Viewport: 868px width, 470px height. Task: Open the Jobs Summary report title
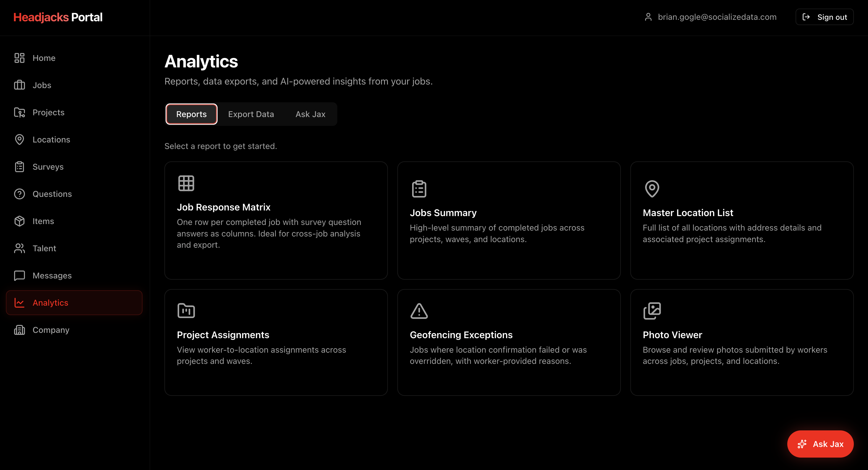click(443, 213)
